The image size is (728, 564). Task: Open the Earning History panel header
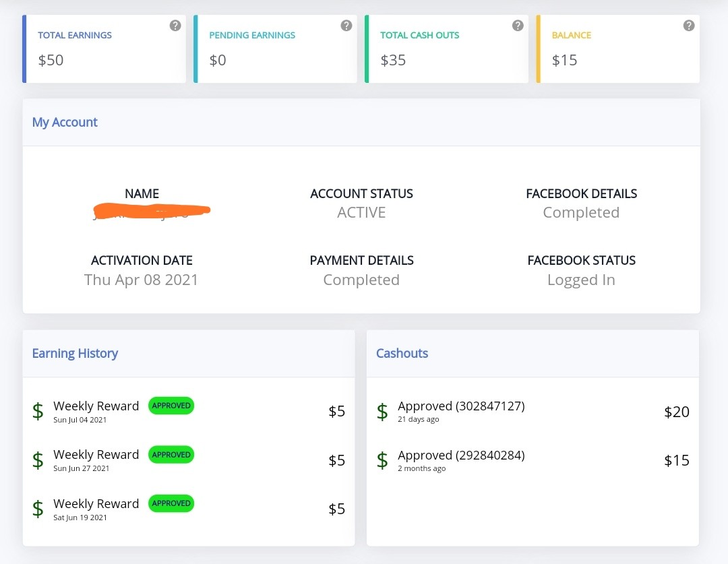(x=75, y=353)
